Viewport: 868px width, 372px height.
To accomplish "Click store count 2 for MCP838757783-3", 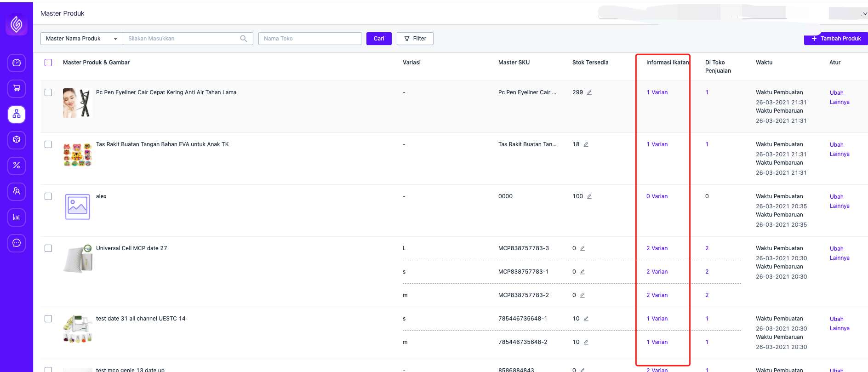I will (707, 248).
